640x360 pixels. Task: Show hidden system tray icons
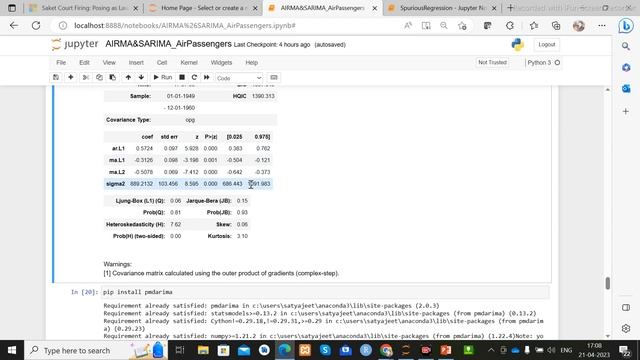491,350
